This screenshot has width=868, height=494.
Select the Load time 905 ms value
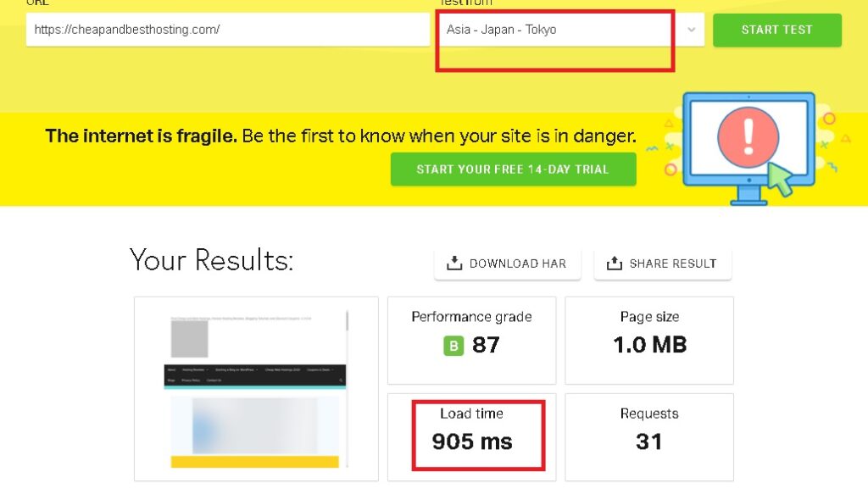(472, 441)
